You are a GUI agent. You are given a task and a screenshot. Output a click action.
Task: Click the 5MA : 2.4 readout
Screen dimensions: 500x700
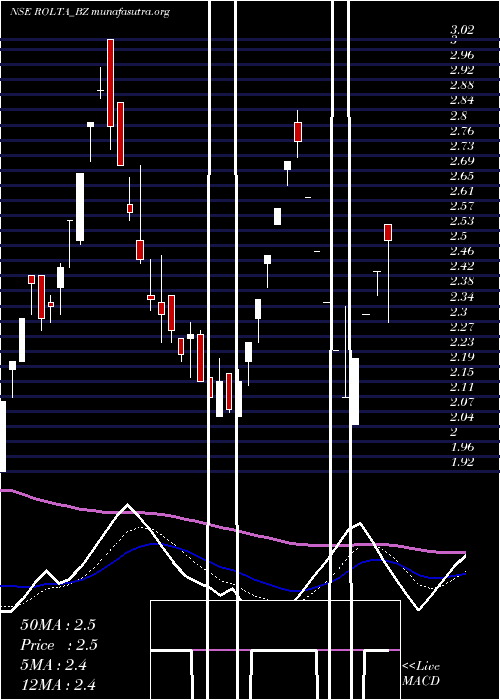[54, 665]
